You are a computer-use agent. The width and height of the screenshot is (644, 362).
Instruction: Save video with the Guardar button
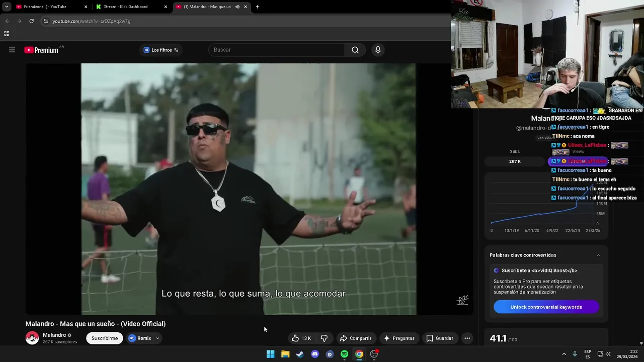pyautogui.click(x=440, y=338)
